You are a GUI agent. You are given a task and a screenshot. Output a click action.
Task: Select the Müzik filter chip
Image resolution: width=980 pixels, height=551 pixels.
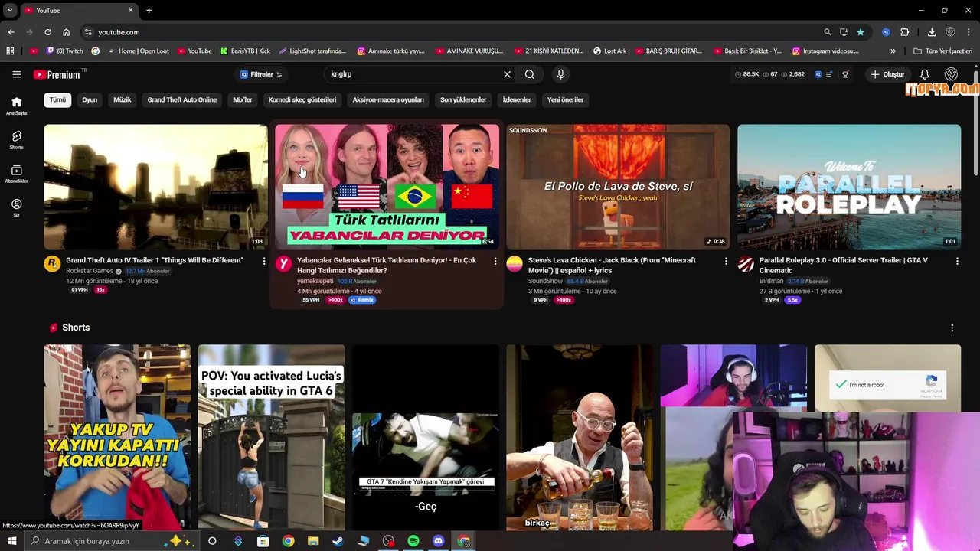click(x=122, y=99)
